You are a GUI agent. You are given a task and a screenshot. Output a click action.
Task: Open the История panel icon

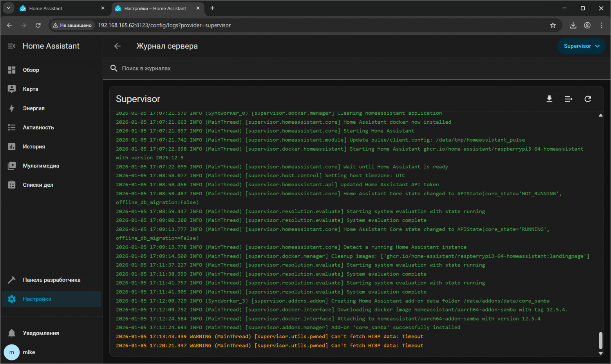tap(13, 146)
